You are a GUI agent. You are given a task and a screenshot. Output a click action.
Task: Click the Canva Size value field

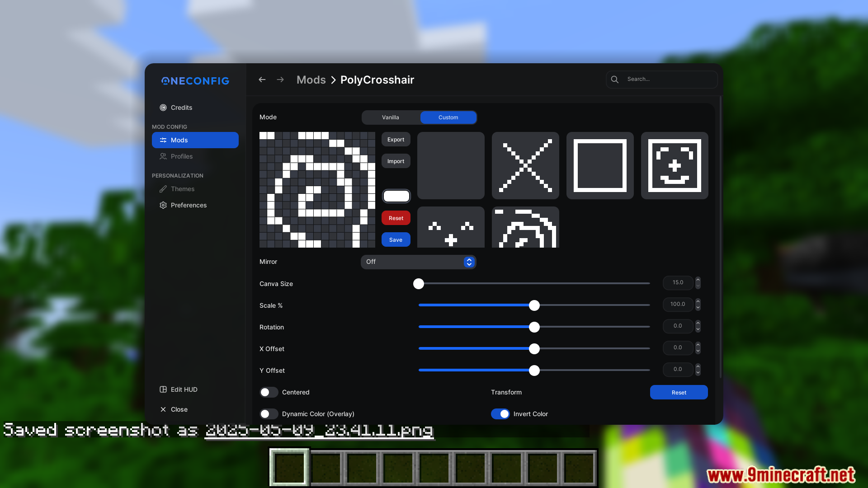pos(678,283)
